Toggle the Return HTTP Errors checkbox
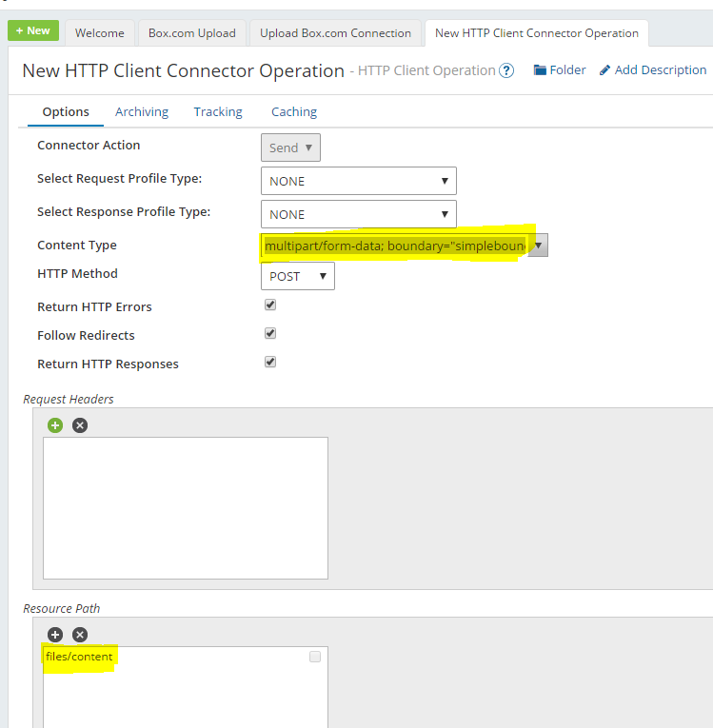 click(x=270, y=305)
